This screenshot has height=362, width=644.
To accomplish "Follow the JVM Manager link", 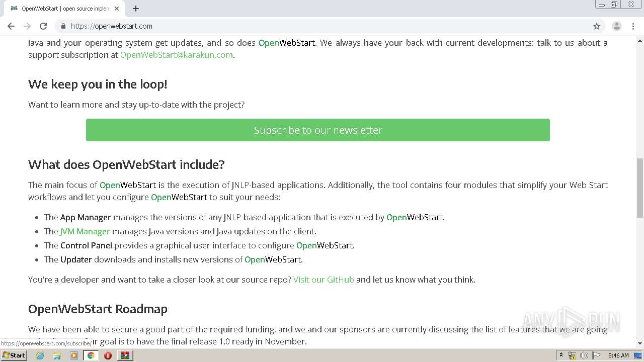I will [x=85, y=231].
